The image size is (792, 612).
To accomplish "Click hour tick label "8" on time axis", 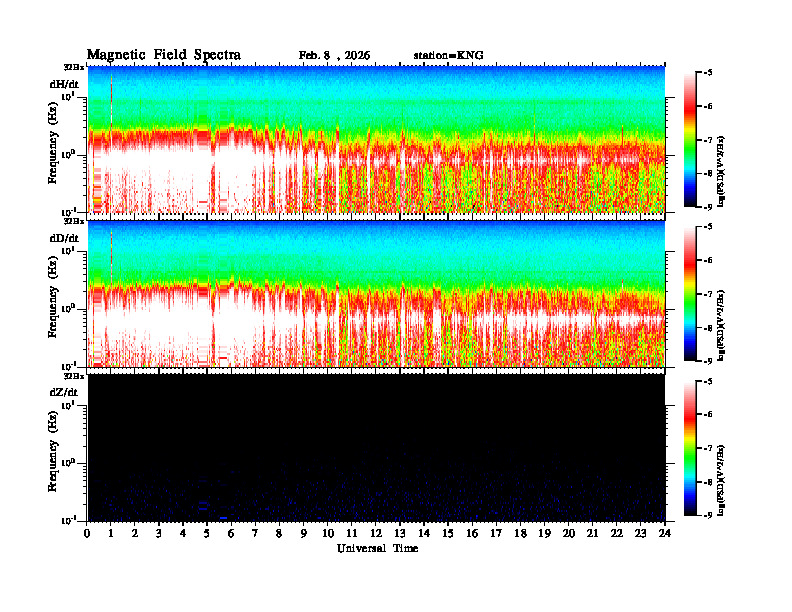I will coord(280,534).
